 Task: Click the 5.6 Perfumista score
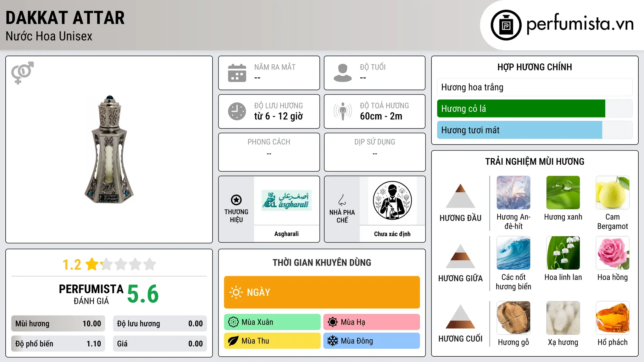(x=143, y=294)
